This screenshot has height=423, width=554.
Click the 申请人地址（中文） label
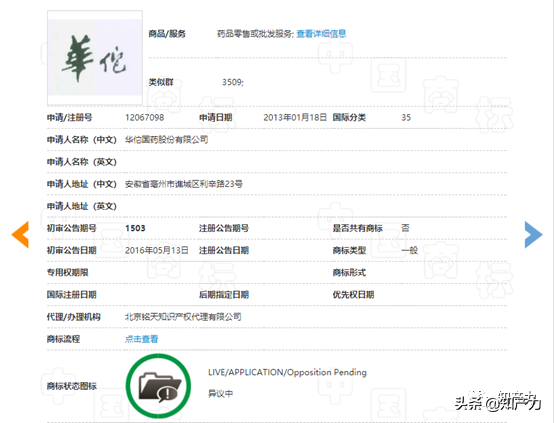pos(82,184)
